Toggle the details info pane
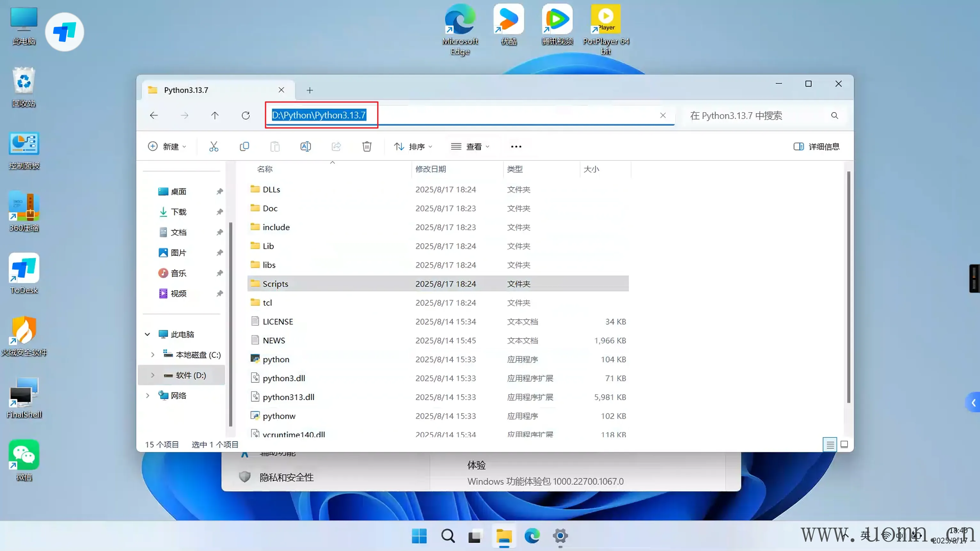Viewport: 980px width, 551px height. coord(817,146)
